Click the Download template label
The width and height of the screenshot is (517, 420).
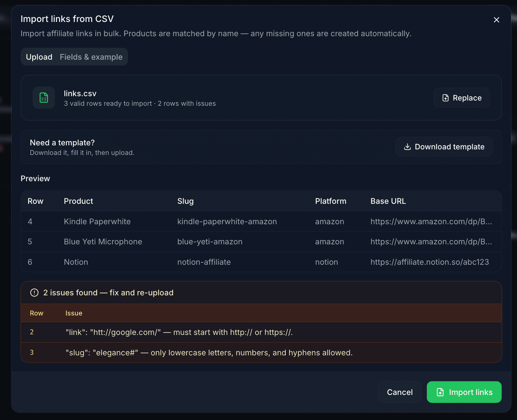[x=450, y=147]
